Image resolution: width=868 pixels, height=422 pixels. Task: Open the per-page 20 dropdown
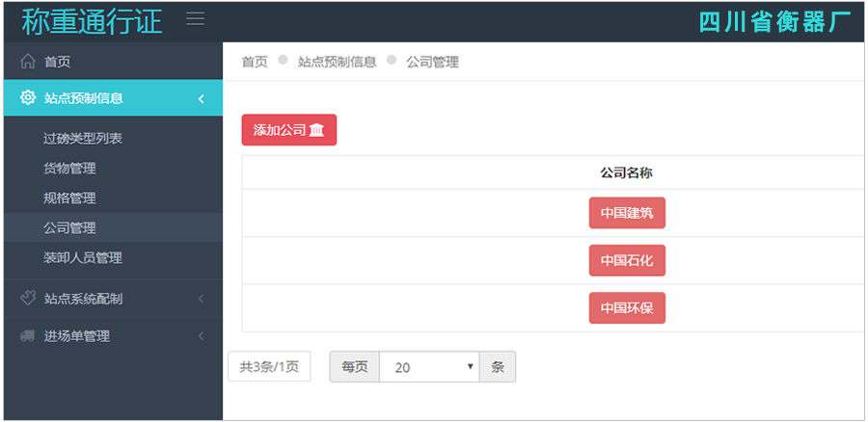point(429,367)
